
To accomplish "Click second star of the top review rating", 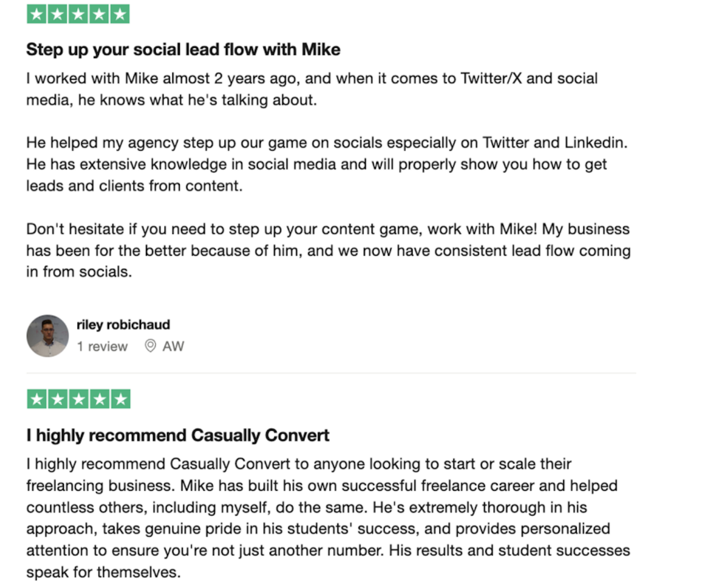I will point(57,14).
